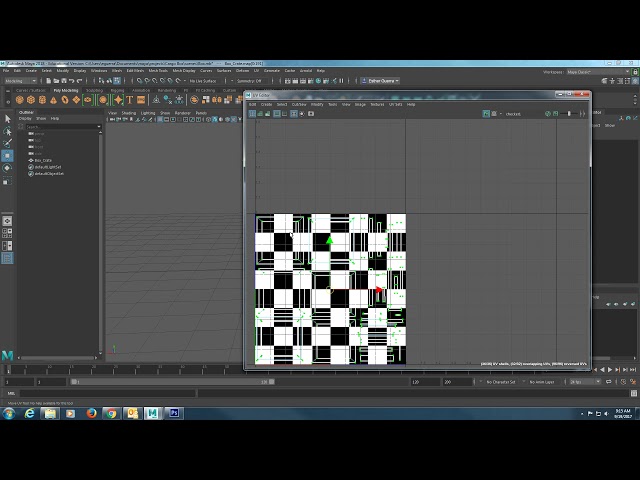Activate the Select tool arrow in toolbox
This screenshot has height=480, width=640.
pyautogui.click(x=7, y=119)
